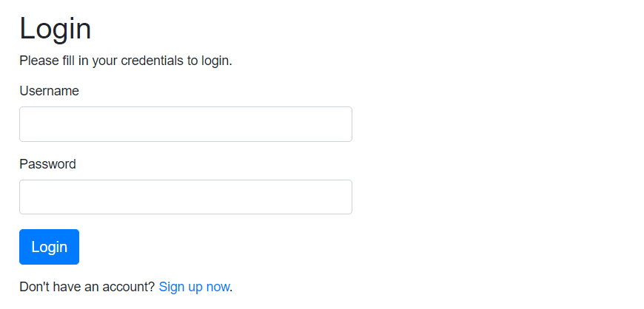Focus the Password input field
Screen dimensions: 644x309
tap(185, 197)
